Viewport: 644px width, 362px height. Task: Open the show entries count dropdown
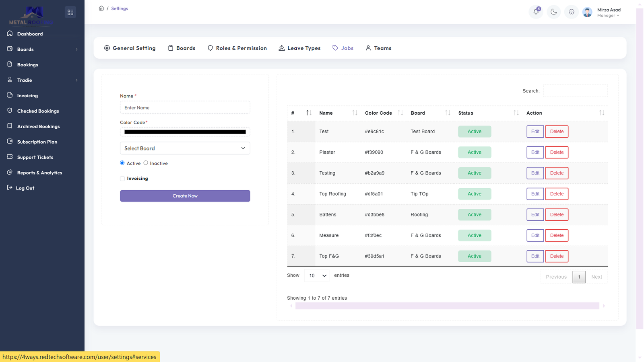point(317,276)
